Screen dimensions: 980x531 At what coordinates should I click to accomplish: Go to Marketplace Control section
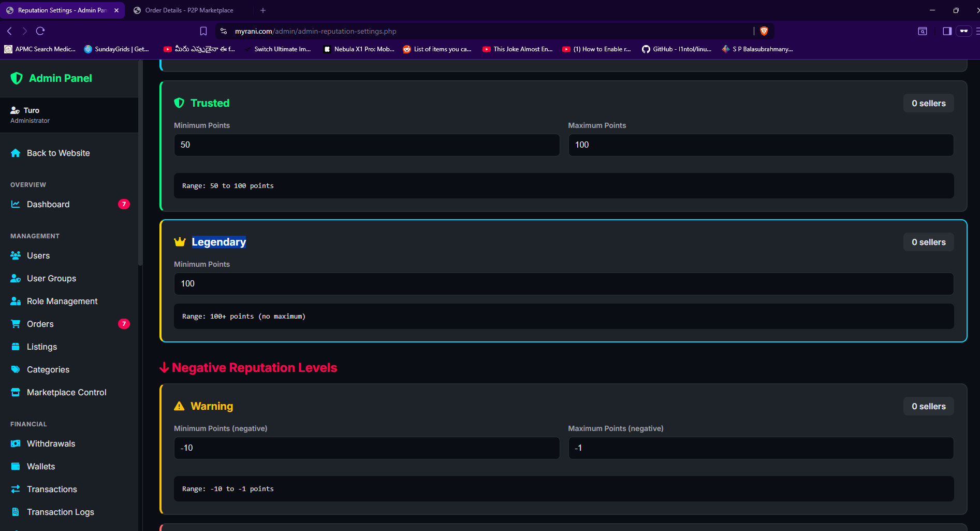66,392
